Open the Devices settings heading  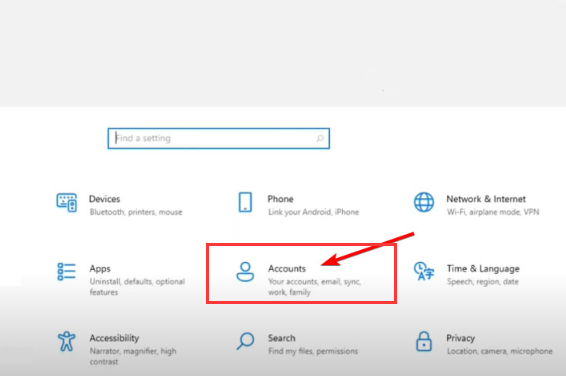click(104, 199)
